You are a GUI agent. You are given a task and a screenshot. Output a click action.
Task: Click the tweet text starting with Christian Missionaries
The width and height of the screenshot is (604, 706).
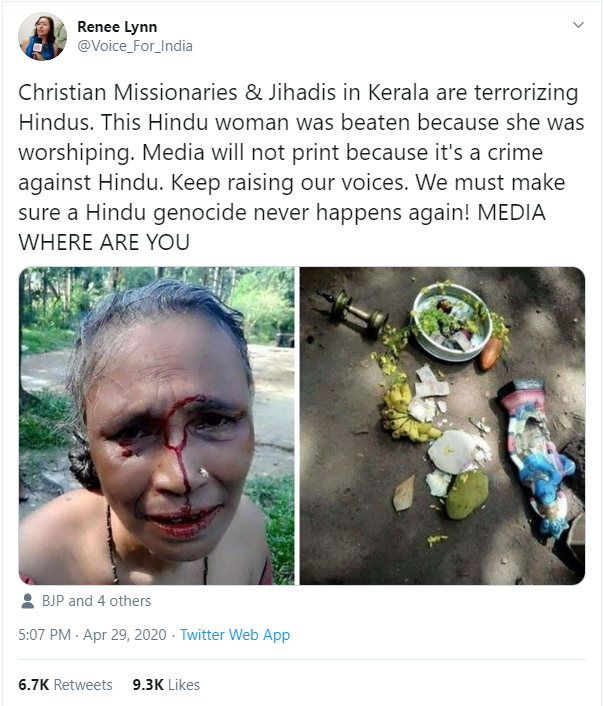click(301, 167)
